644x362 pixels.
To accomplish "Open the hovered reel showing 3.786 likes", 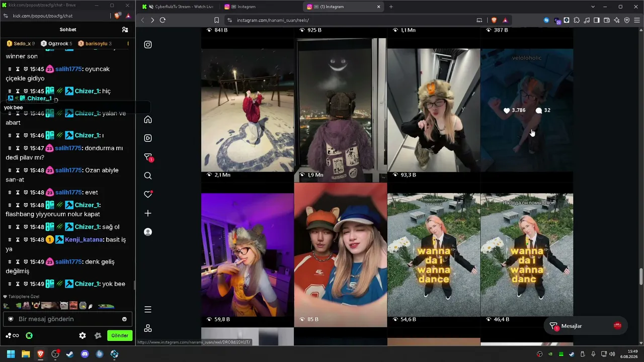I will [x=527, y=110].
